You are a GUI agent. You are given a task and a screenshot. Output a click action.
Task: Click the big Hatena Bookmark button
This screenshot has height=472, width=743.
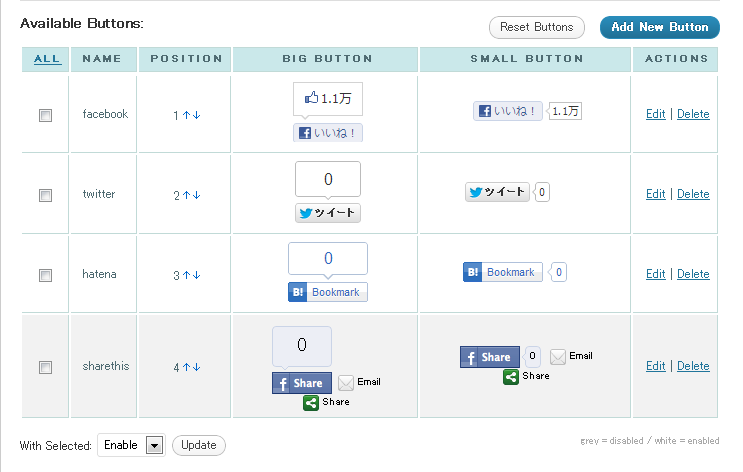click(x=328, y=292)
